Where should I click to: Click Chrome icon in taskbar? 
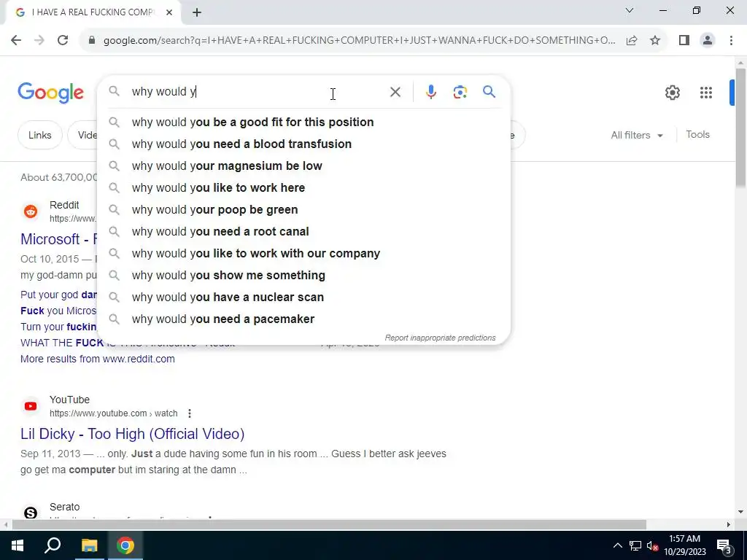tap(125, 545)
